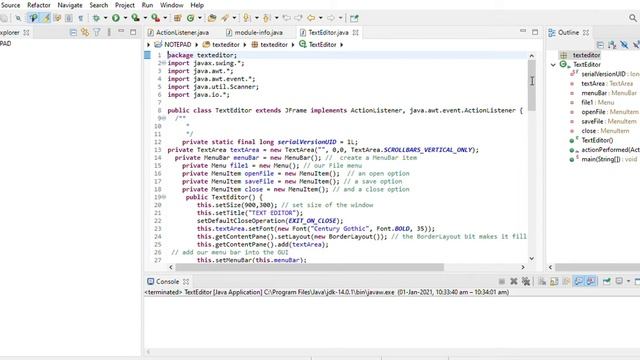Click the Terminate stop icon in Console
This screenshot has width=640, height=360.
click(502, 281)
